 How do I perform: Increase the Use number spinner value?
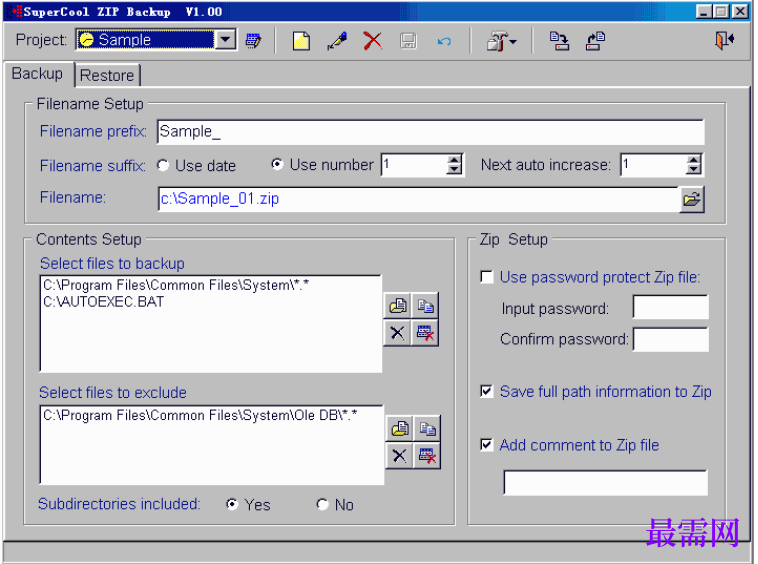tap(453, 160)
